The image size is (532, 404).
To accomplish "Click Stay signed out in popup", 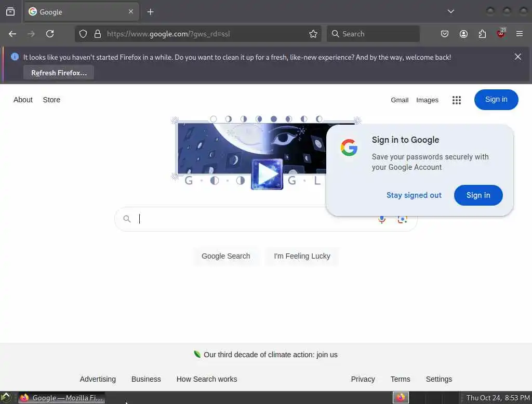I will tap(414, 195).
